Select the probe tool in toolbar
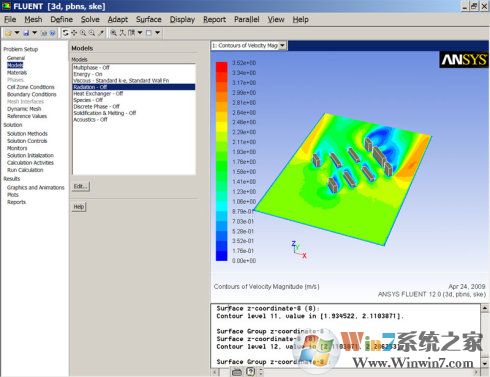This screenshot has width=490, height=377. 101,33
